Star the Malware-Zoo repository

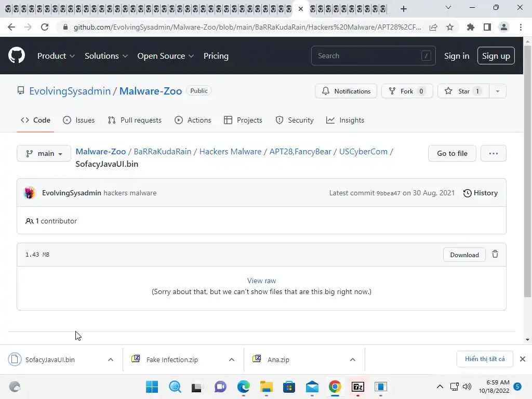point(463,91)
